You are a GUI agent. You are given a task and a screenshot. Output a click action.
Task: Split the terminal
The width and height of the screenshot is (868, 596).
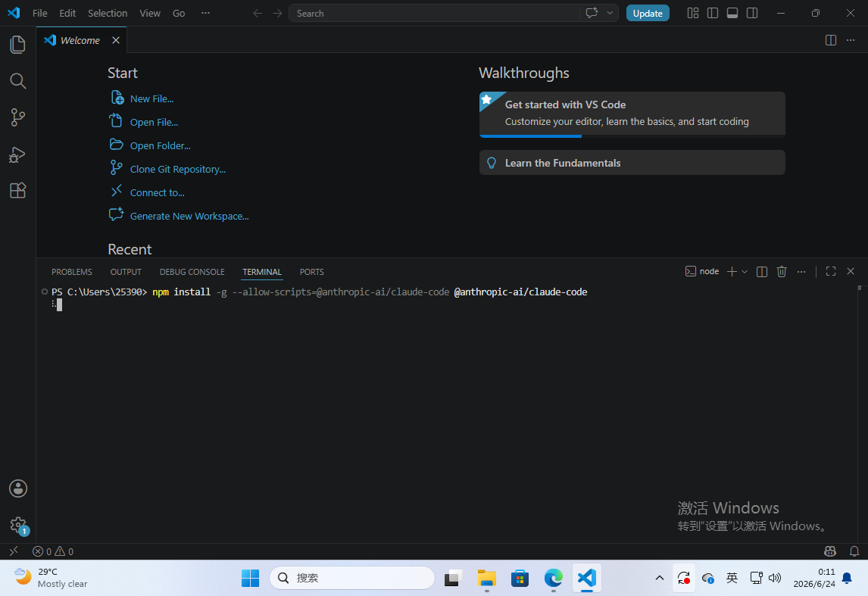click(762, 271)
